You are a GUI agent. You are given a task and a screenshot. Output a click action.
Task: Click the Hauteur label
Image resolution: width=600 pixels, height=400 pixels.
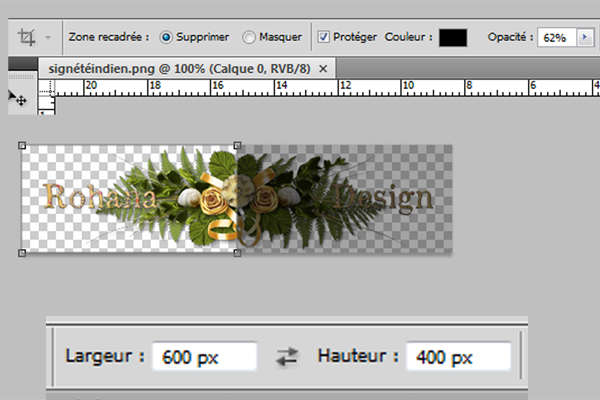pos(358,356)
